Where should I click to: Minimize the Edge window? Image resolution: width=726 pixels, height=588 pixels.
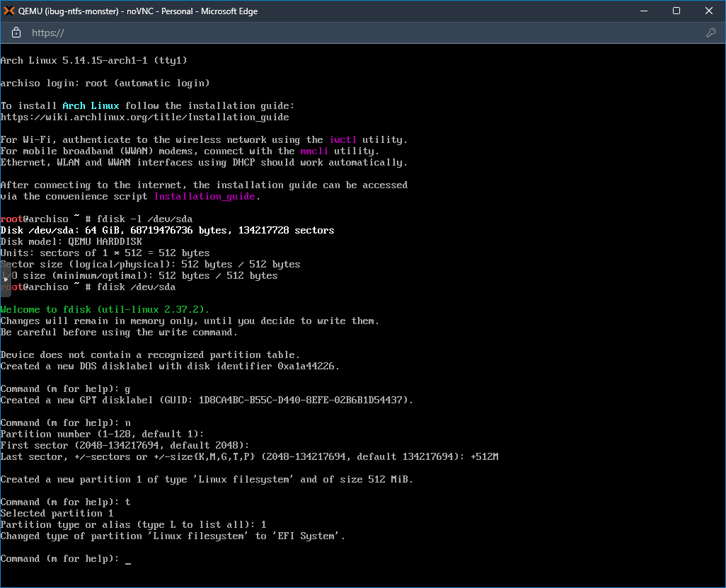[644, 11]
